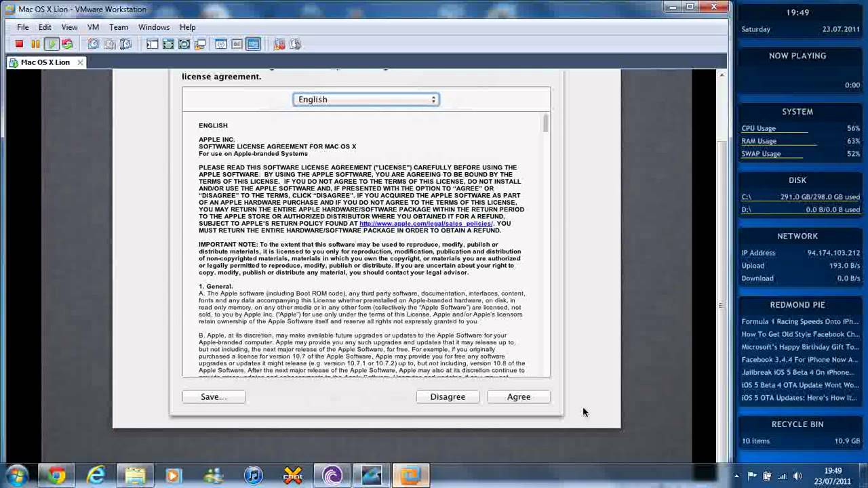Show hidden tray icons arrow
Screen dimensions: 868x488
point(736,476)
